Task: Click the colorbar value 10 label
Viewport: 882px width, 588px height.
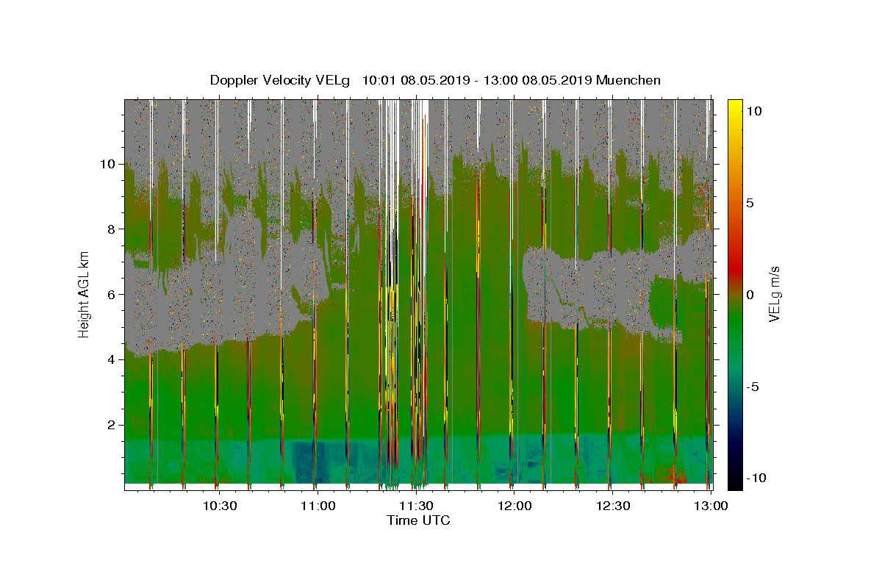Action: click(754, 110)
